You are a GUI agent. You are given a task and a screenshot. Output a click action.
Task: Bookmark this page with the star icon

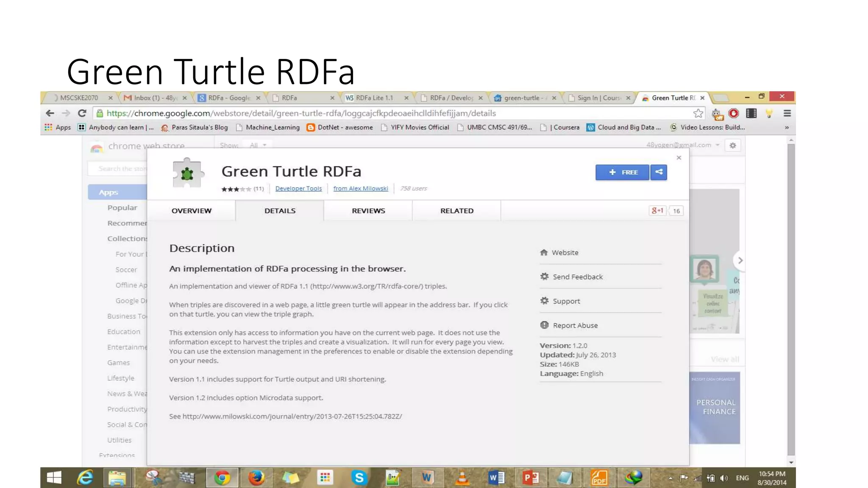(698, 113)
